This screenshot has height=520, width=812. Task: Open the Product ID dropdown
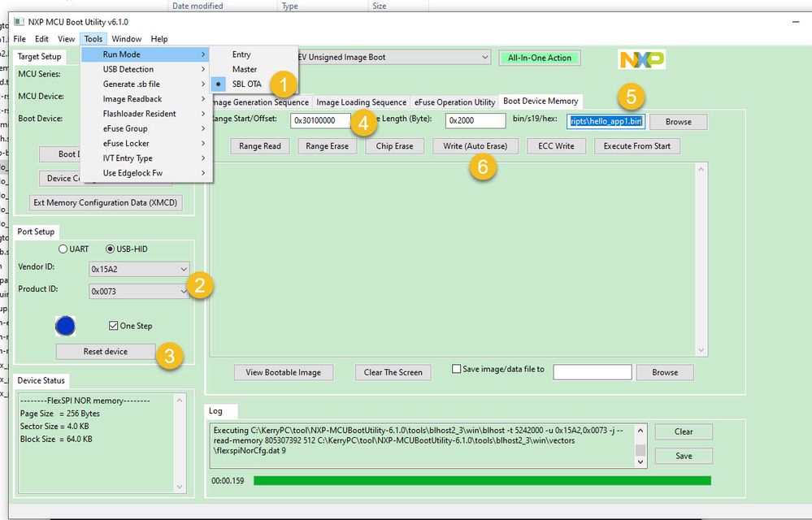coord(139,292)
